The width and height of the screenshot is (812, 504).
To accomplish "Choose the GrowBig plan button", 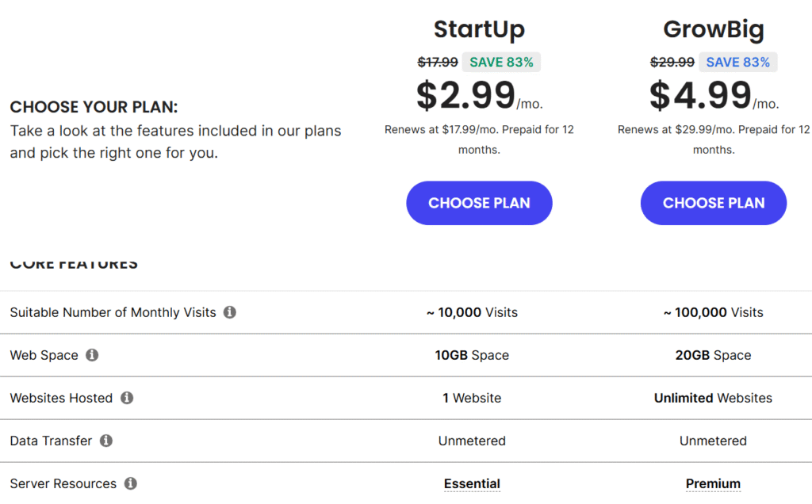I will point(714,203).
